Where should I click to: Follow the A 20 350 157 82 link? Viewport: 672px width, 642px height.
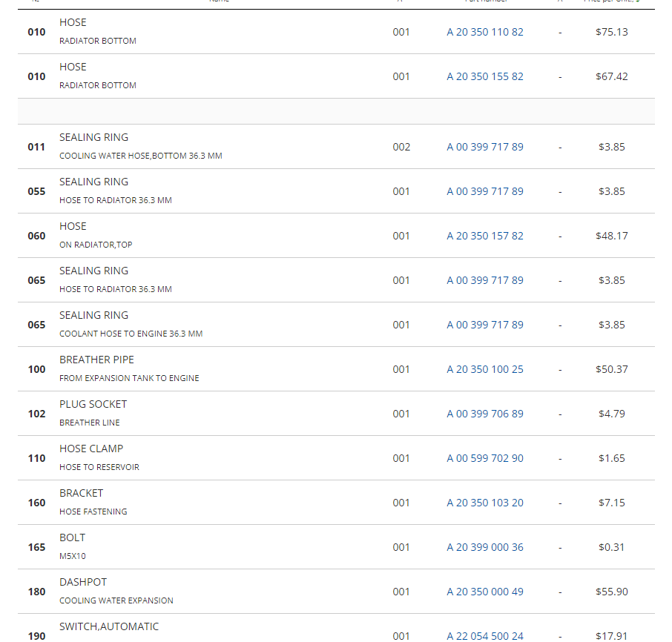(485, 236)
